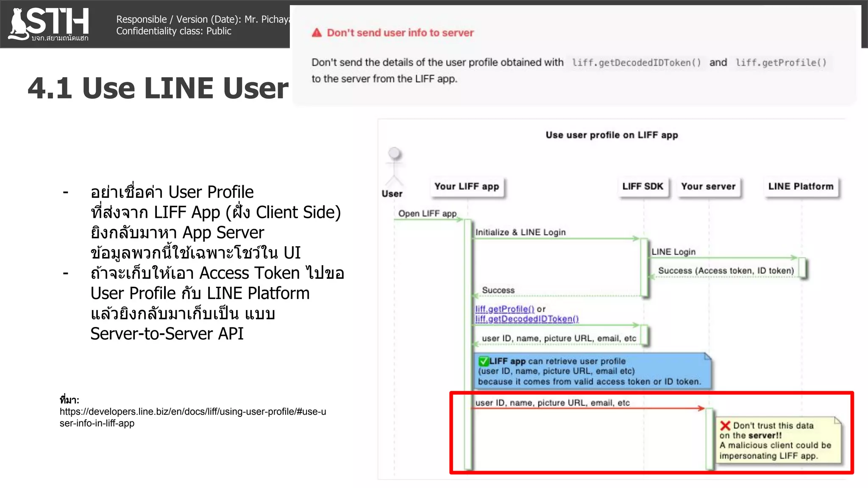
Task: Click 'to the server from the LIFF app.' line
Action: tap(384, 79)
